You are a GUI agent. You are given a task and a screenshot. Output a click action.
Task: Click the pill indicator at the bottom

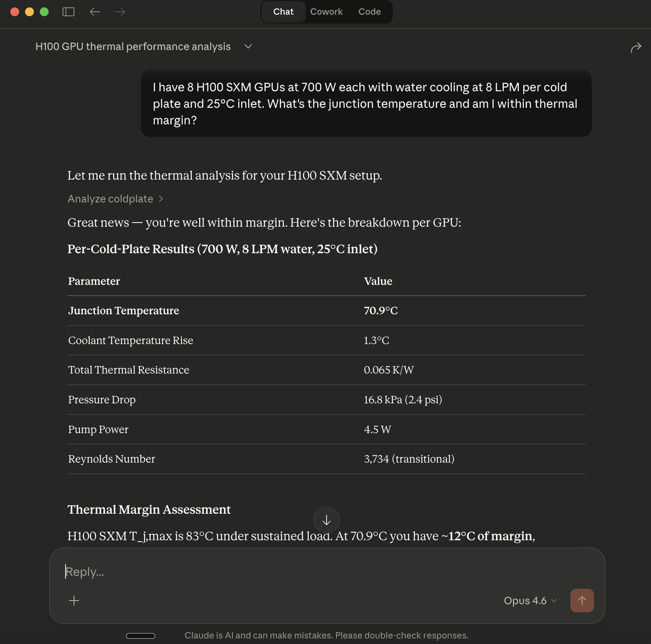[141, 635]
